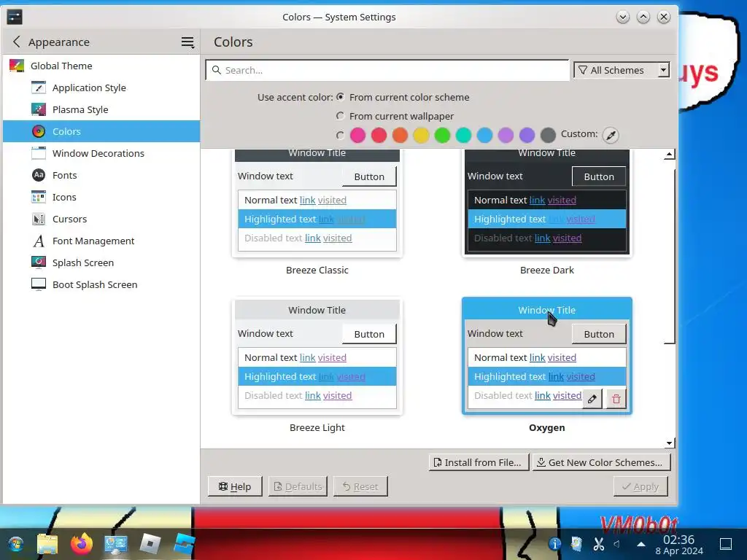Viewport: 747px width, 560px height.
Task: Select the preset accent colors radio button
Action: [x=340, y=135]
